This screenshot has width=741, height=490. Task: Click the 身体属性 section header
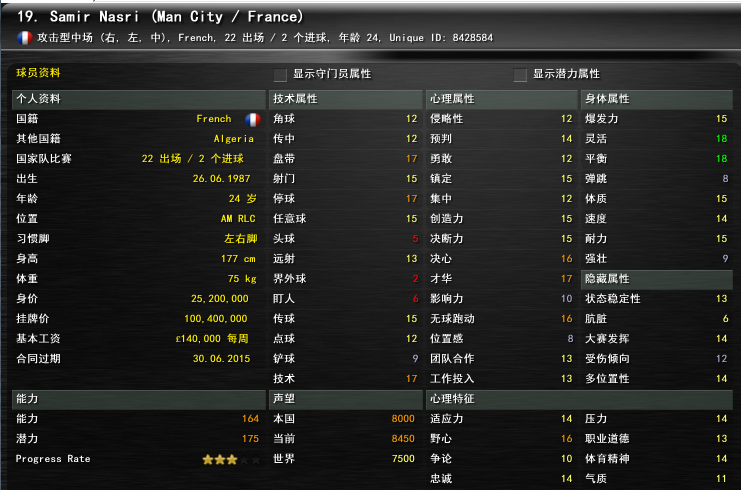coord(656,99)
